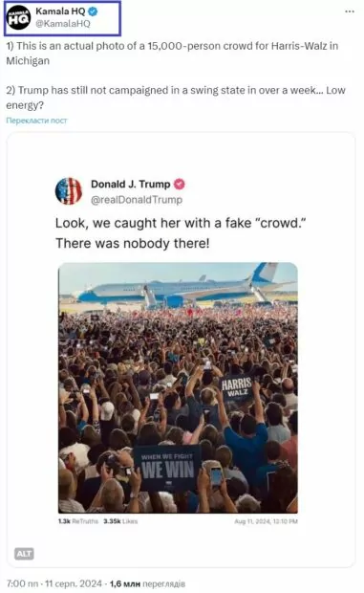Open the three-dot more options menu

pos(350,11)
